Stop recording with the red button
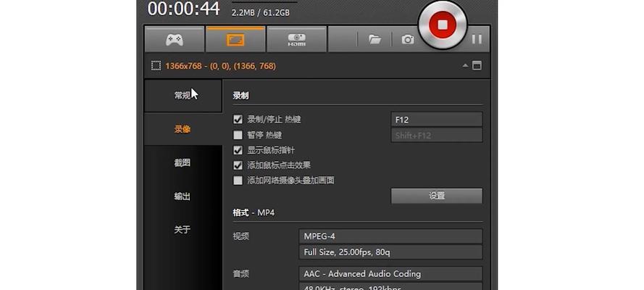The image size is (644, 290). pos(443,25)
